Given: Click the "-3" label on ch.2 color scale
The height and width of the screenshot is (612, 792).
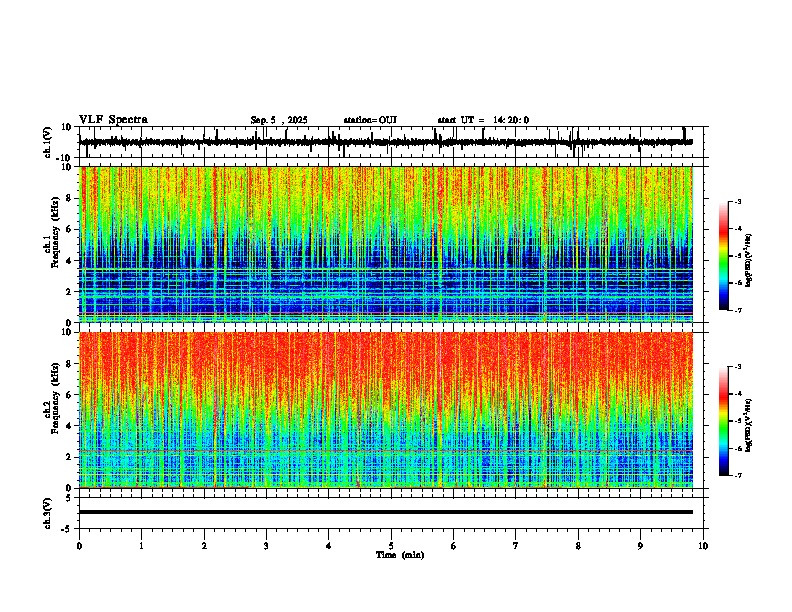Looking at the screenshot, I should 737,367.
